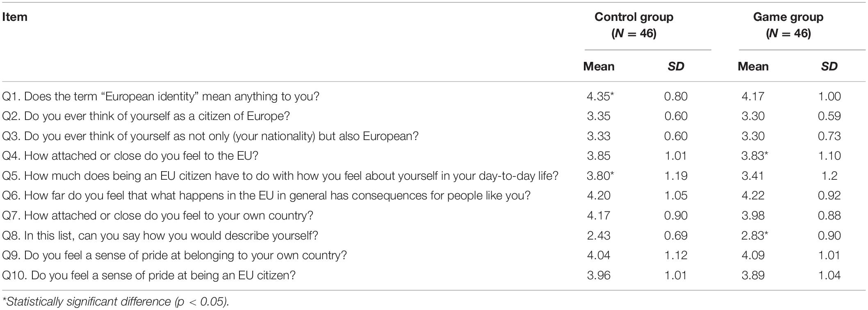Click Q6 Game group mean 4.22

coord(753,195)
